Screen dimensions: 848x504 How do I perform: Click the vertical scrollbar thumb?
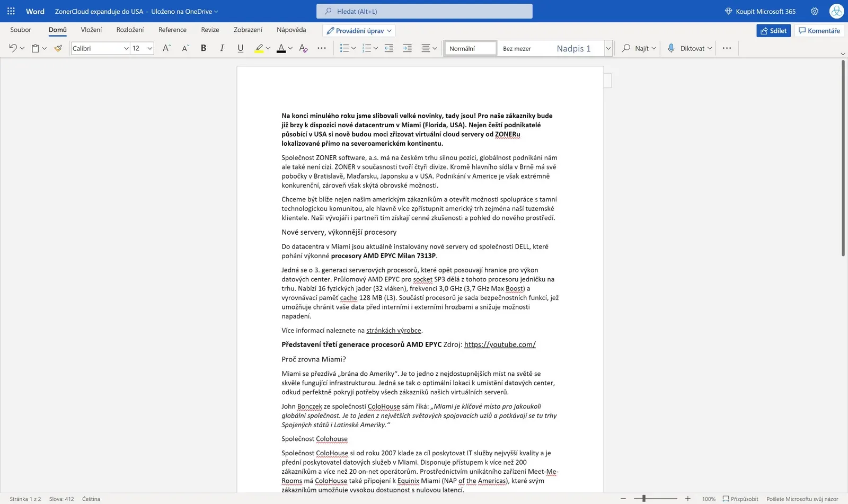pos(843,158)
